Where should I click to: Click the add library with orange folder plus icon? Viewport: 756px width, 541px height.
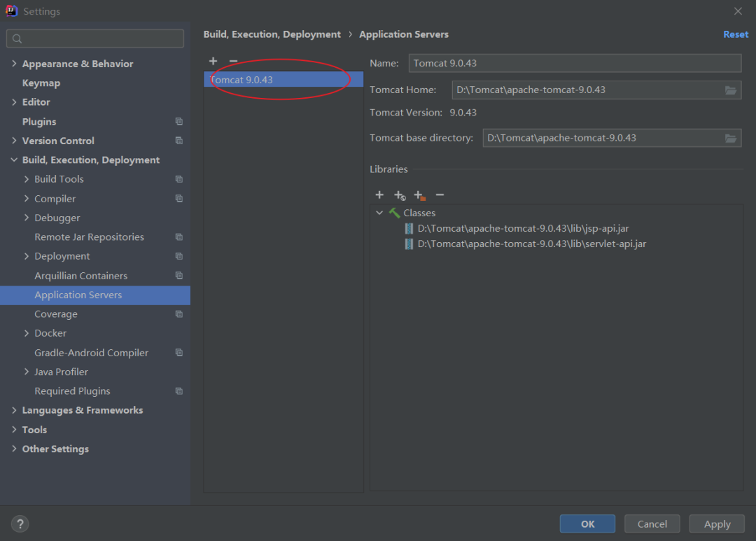coord(419,195)
